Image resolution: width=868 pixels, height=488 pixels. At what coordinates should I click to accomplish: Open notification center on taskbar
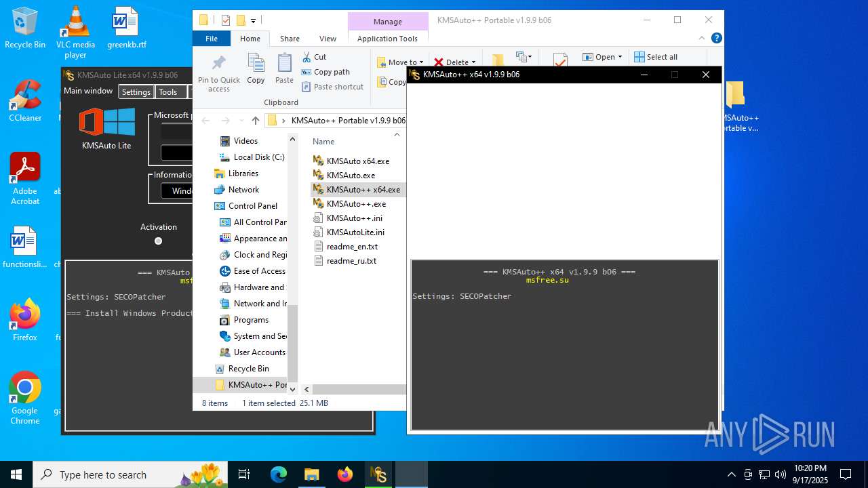[x=846, y=474]
